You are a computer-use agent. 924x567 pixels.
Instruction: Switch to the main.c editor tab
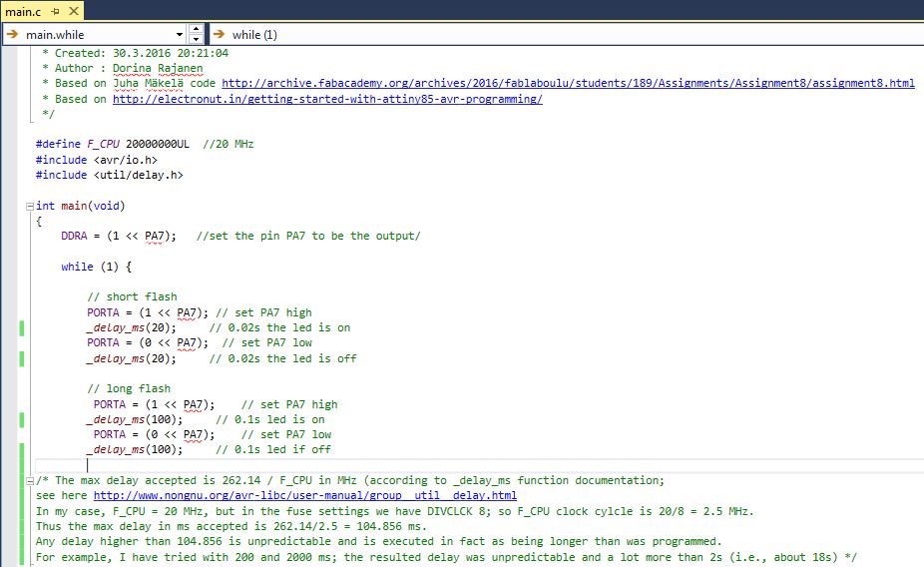click(22, 11)
